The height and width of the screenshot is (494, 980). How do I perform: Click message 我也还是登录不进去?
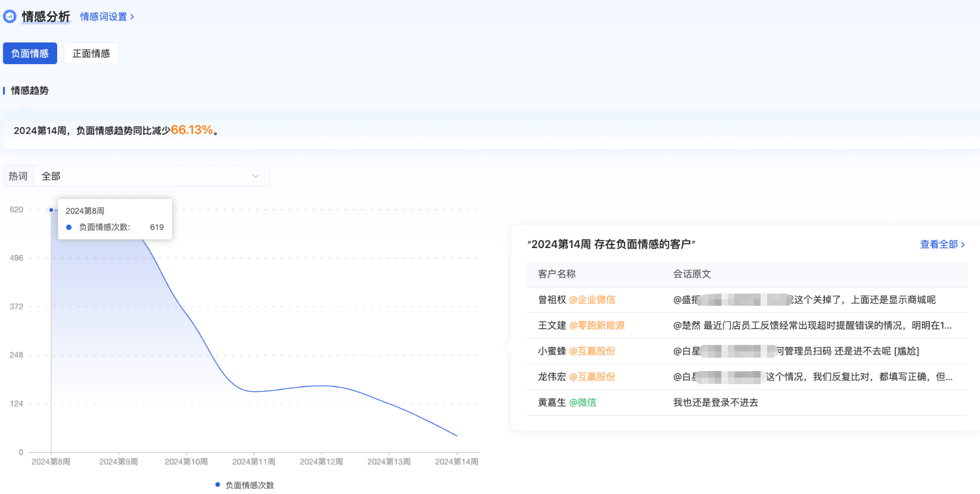pyautogui.click(x=715, y=403)
